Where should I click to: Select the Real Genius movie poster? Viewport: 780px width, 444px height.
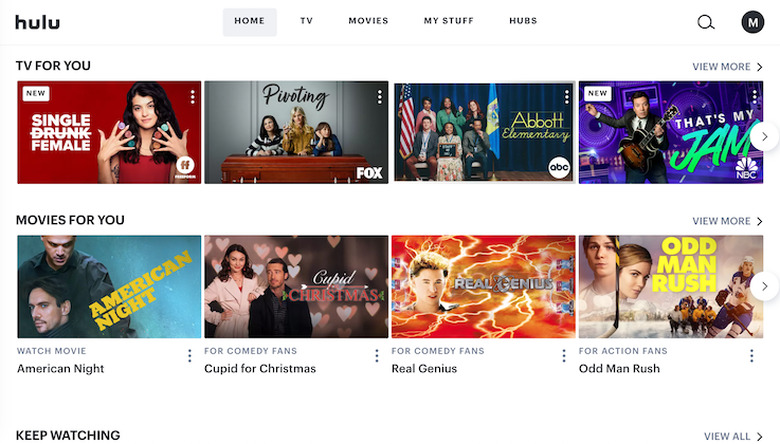pos(483,286)
